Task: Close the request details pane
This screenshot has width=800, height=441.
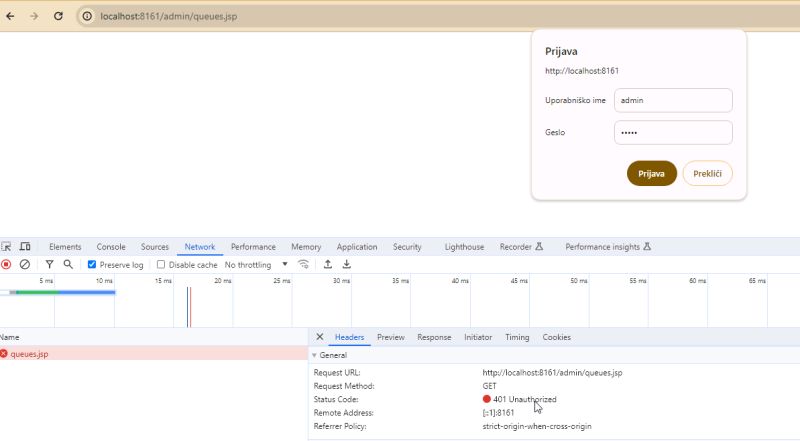Action: 319,337
